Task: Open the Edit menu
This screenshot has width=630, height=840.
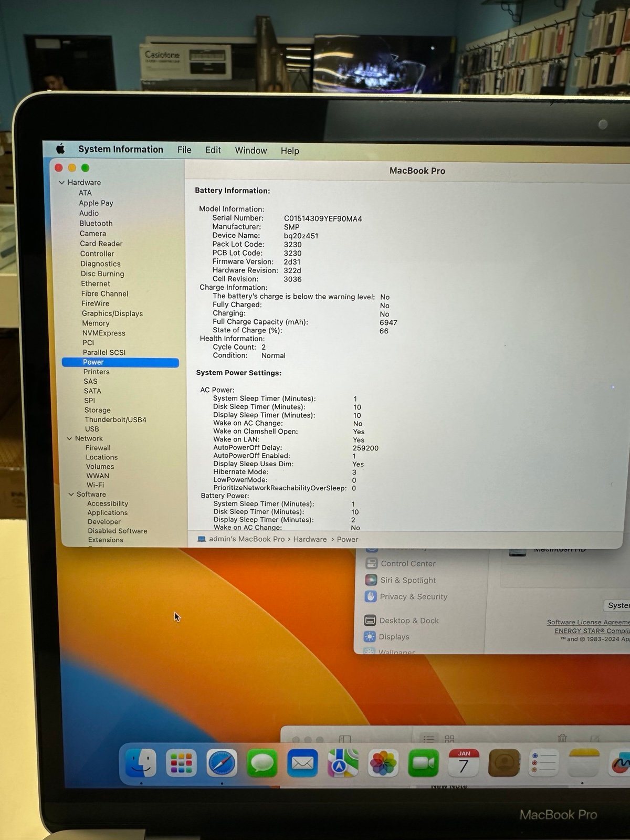Action: (213, 150)
